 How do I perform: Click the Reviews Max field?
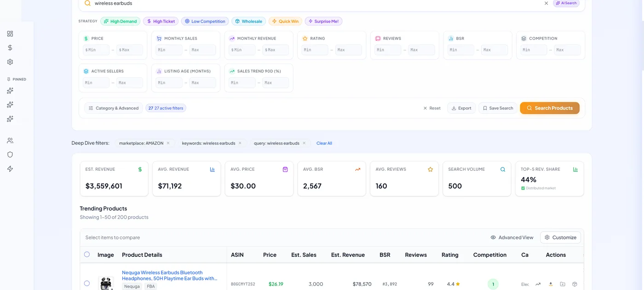click(421, 50)
